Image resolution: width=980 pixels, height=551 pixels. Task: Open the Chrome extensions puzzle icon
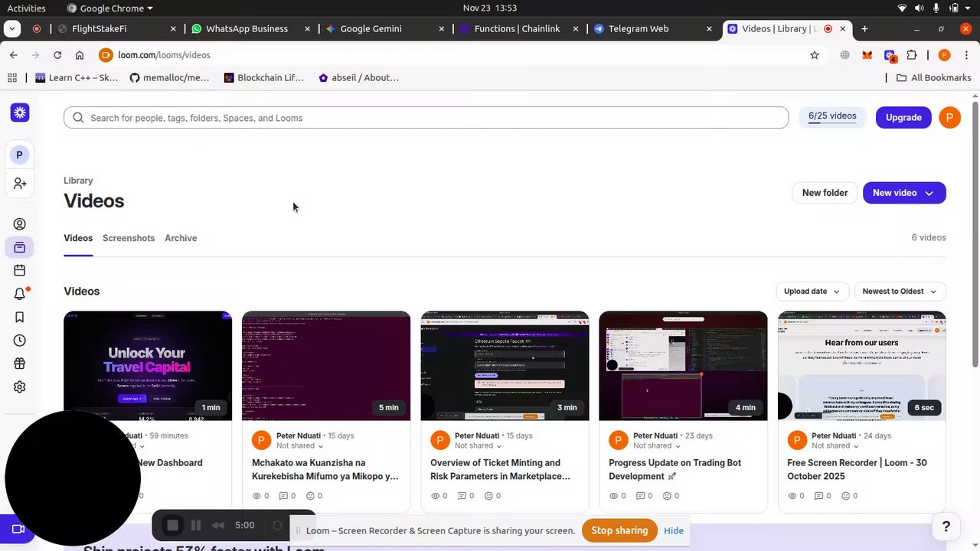912,55
